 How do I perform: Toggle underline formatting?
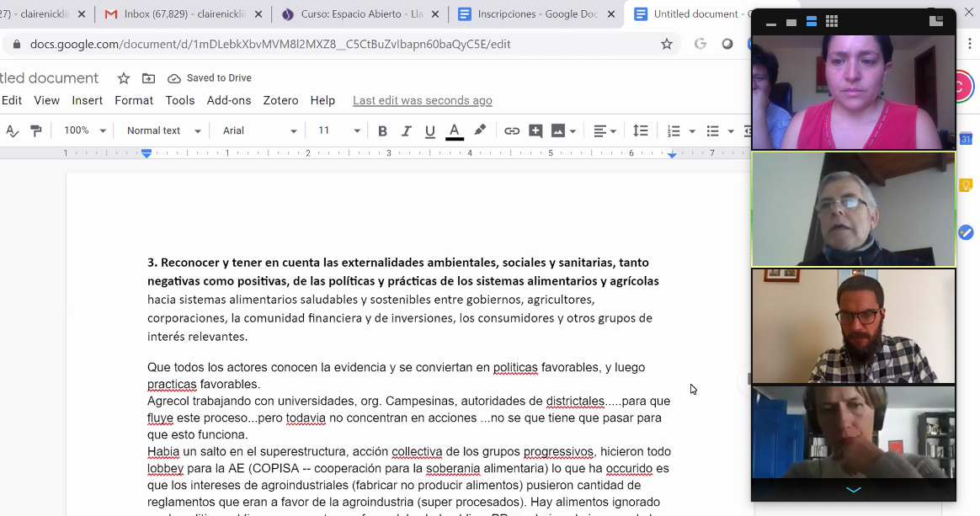(x=430, y=130)
